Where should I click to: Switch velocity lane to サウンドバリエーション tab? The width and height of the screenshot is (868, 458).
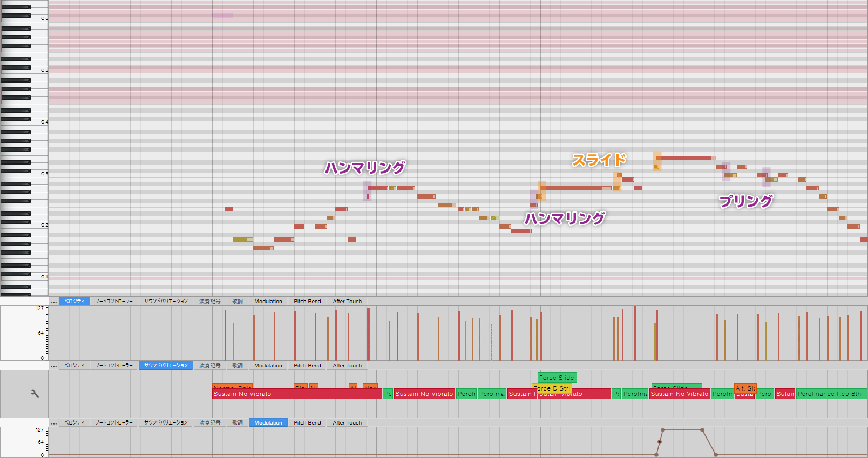[166, 302]
